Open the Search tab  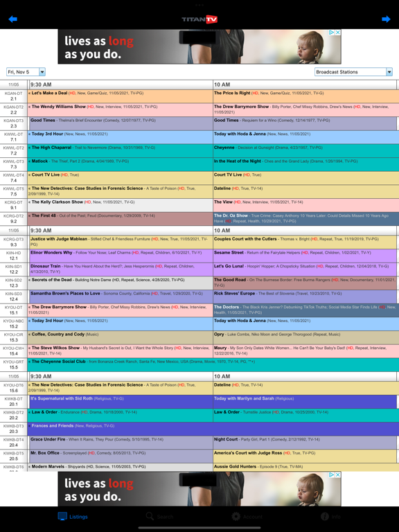(159, 516)
